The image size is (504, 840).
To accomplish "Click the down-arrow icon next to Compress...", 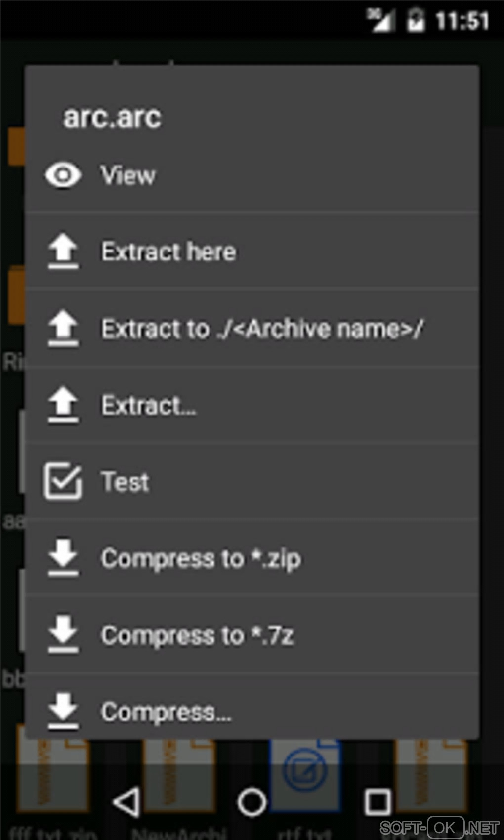I will coord(63,712).
